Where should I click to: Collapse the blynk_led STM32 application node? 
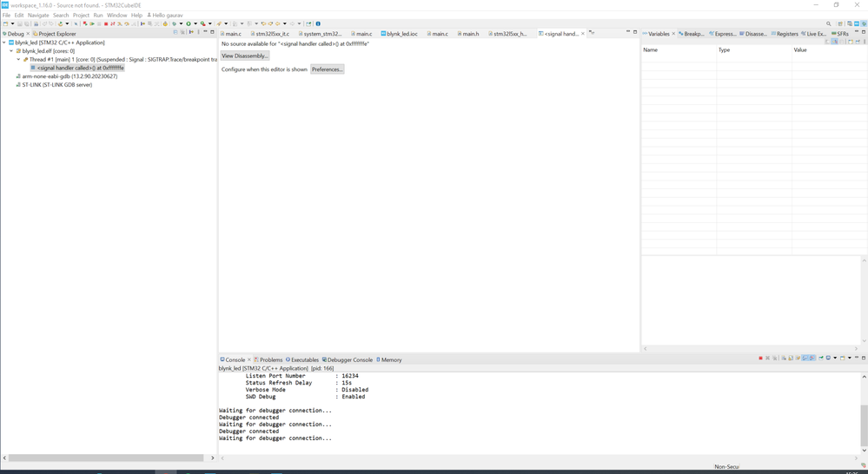pyautogui.click(x=3, y=43)
